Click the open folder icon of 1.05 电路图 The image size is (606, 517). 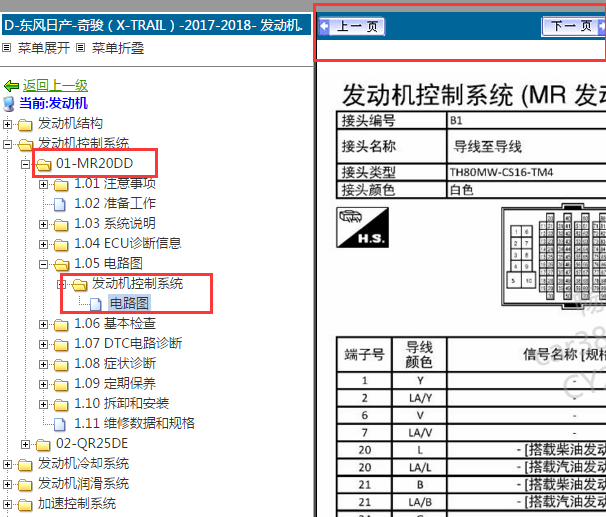pyautogui.click(x=61, y=265)
